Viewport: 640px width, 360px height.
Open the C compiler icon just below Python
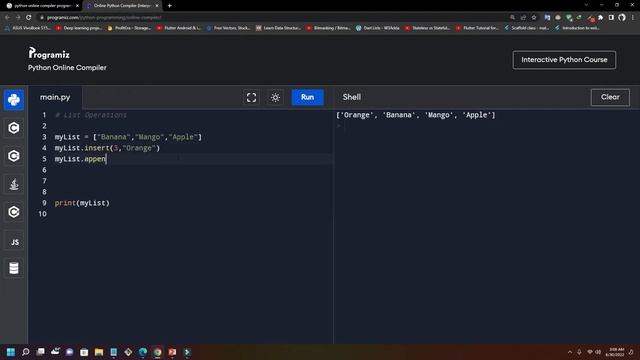click(14, 128)
